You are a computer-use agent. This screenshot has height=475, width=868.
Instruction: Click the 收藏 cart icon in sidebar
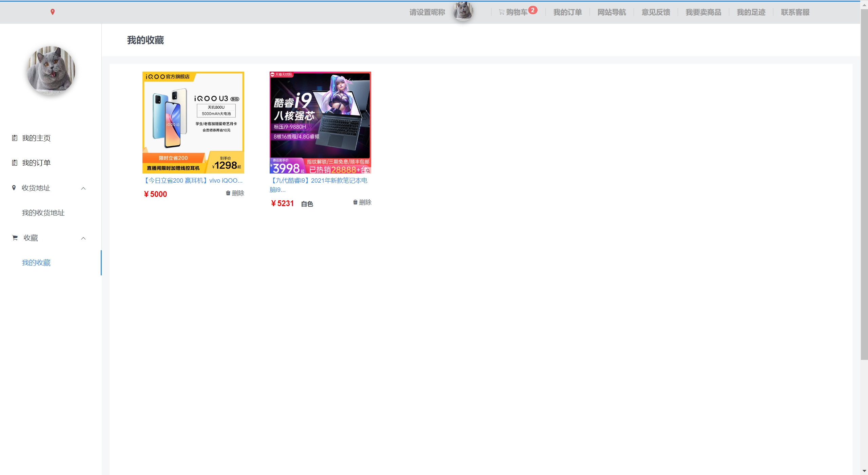pos(15,238)
